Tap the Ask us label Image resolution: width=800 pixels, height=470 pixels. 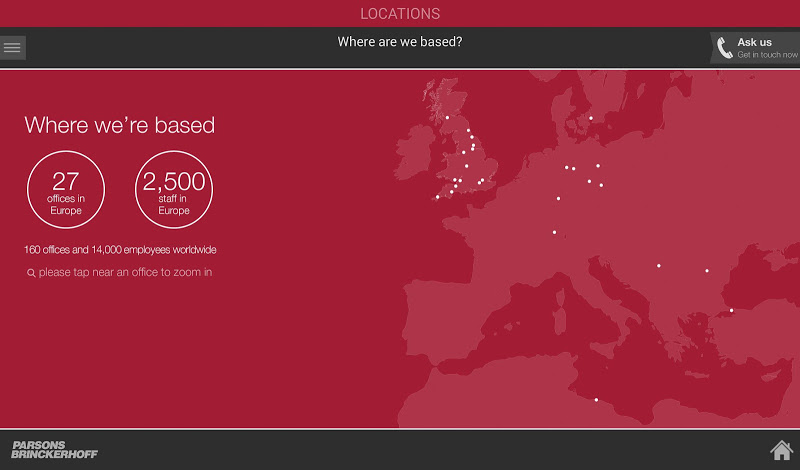pyautogui.click(x=754, y=42)
